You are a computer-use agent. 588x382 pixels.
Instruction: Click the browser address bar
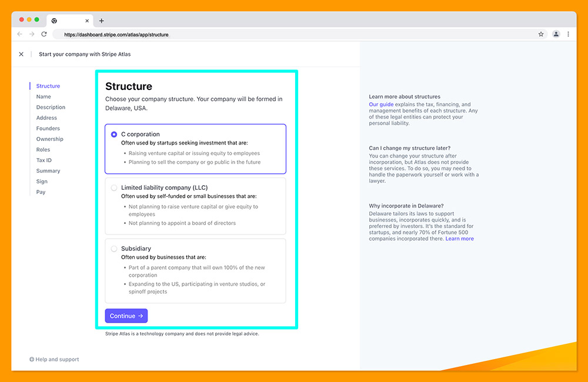coord(176,34)
